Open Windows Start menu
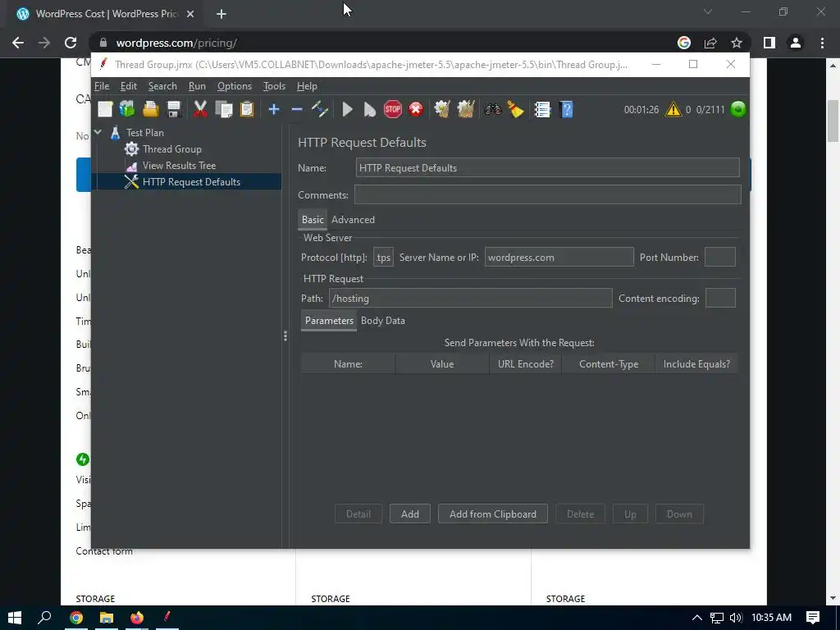The width and height of the screenshot is (840, 630). coord(15,618)
